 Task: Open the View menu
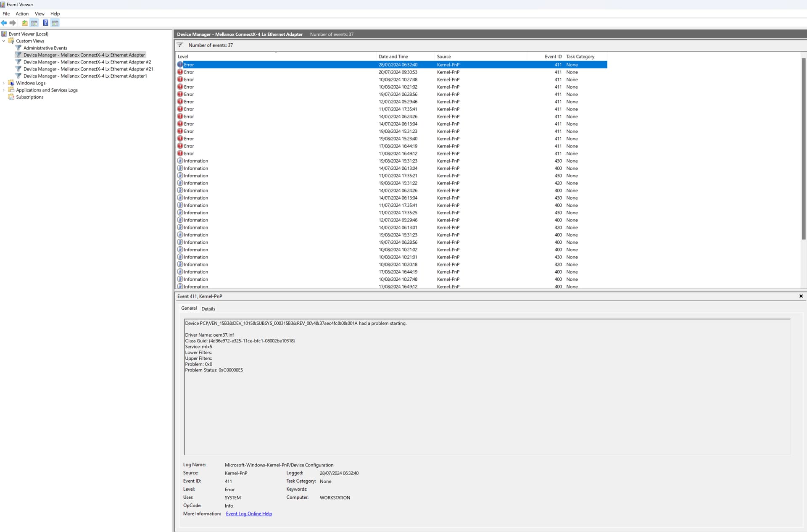tap(40, 14)
